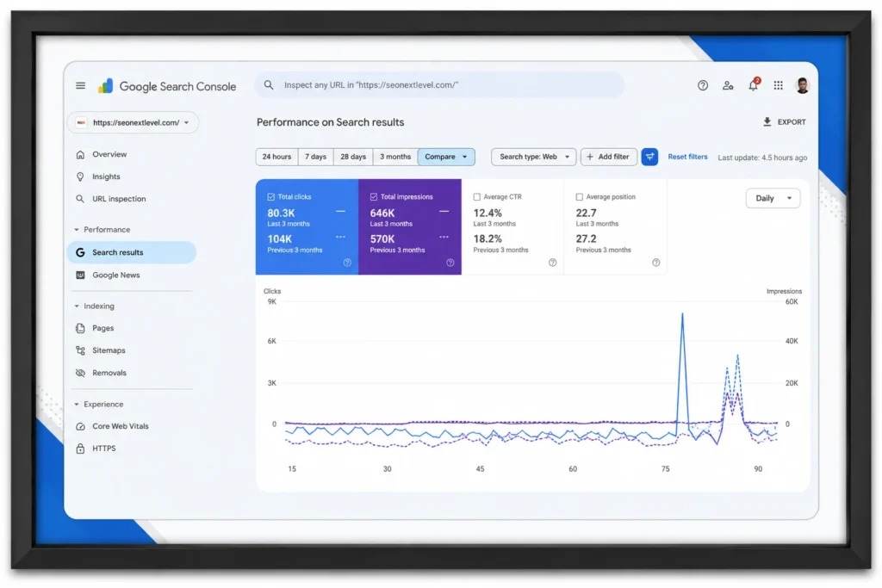Click the Pages document icon
The height and width of the screenshot is (588, 882).
pyautogui.click(x=80, y=328)
